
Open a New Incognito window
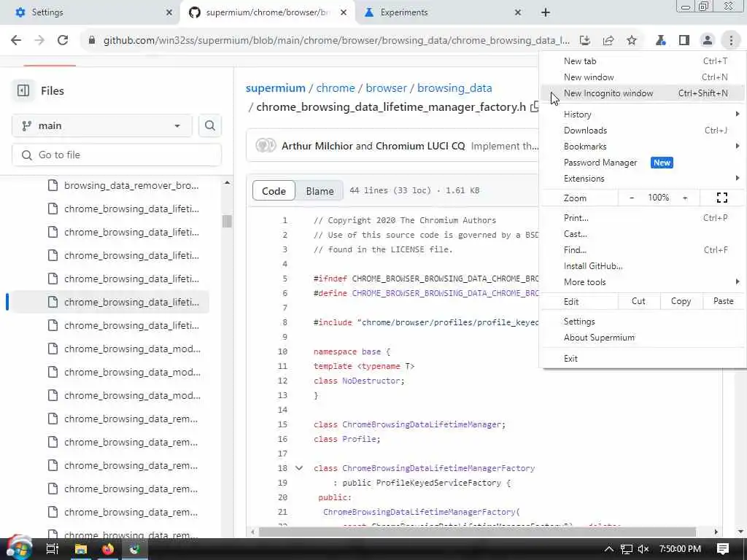coord(643,93)
